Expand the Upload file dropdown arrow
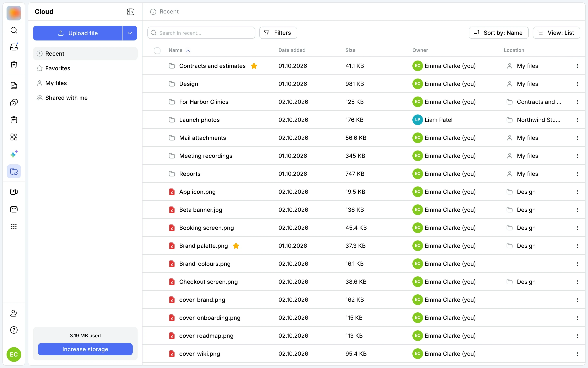Screen dimensions: 588x368 click(130, 33)
